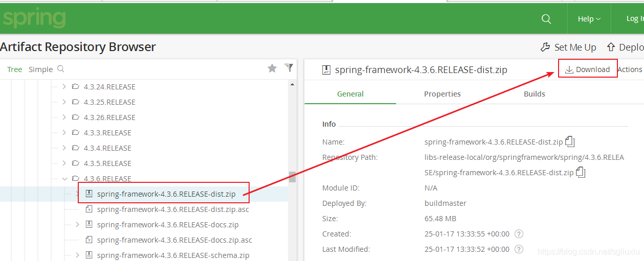Select spring-framework-4.3.6.RELEASE-docs.zip file
This screenshot has width=644, height=261.
pos(168,225)
